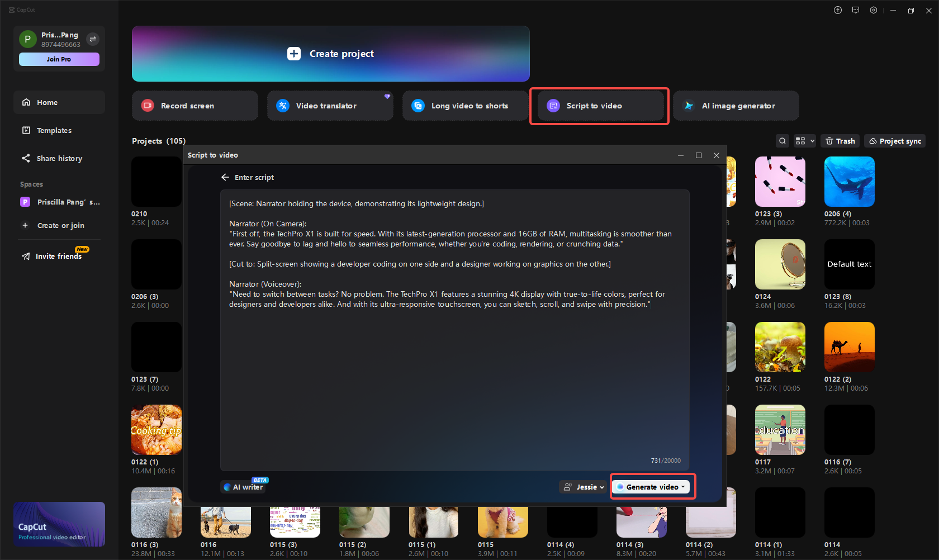Select the Script to video tool card
Viewport: 939px width, 560px height.
click(601, 106)
